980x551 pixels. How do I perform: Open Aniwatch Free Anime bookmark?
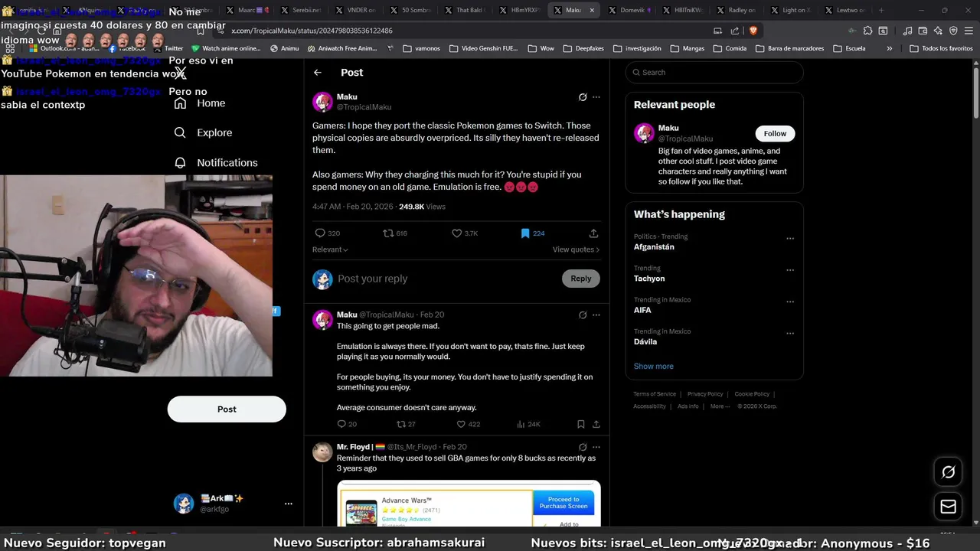(342, 48)
